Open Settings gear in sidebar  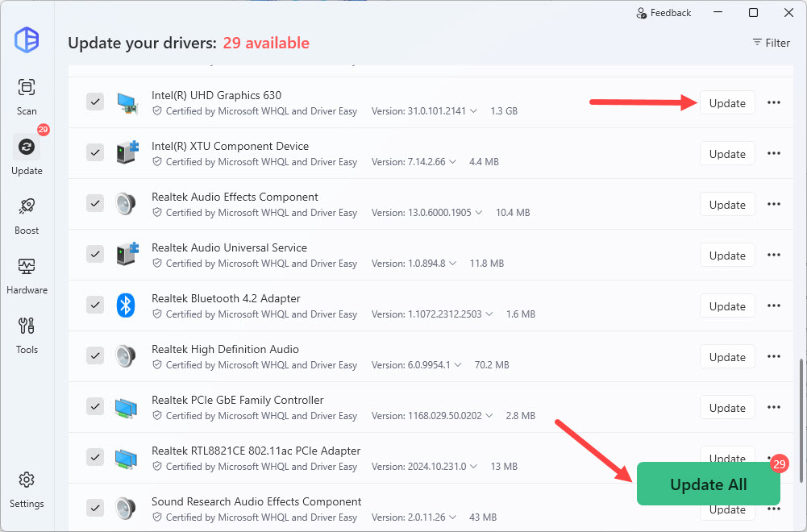[27, 489]
